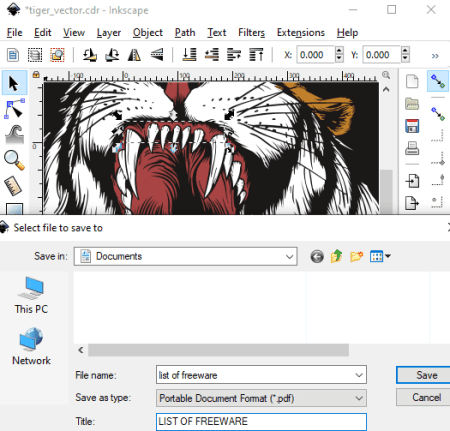Click the Save button
Image resolution: width=450 pixels, height=431 pixels.
click(x=423, y=375)
